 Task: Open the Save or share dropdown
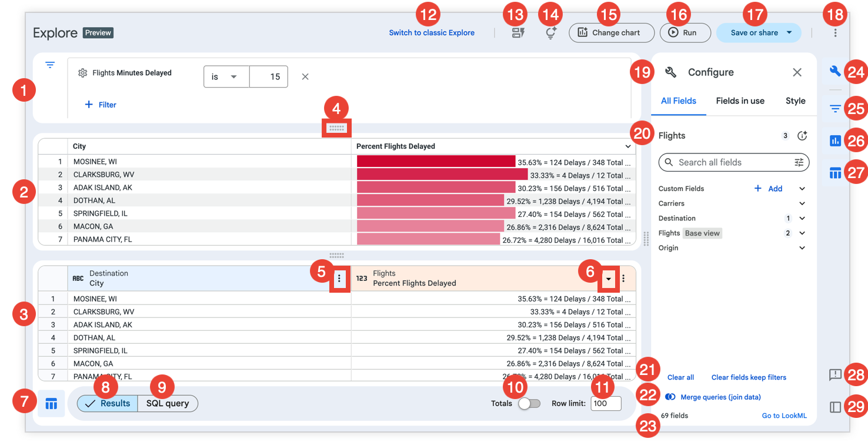click(789, 33)
